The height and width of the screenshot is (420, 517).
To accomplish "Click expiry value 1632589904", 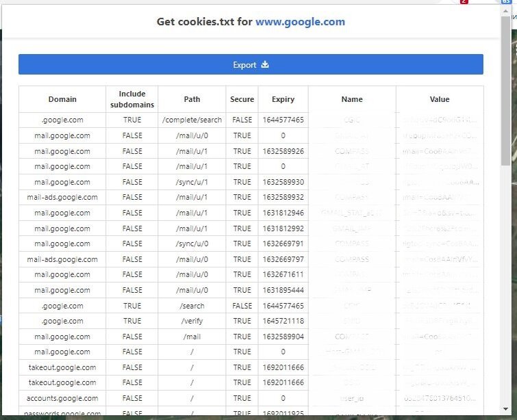I will click(283, 337).
